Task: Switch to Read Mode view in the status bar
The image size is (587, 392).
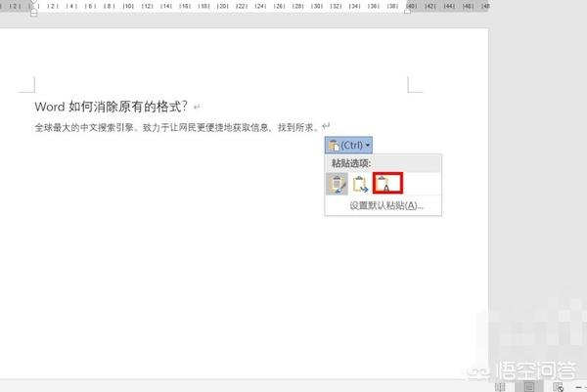Action: coord(501,386)
